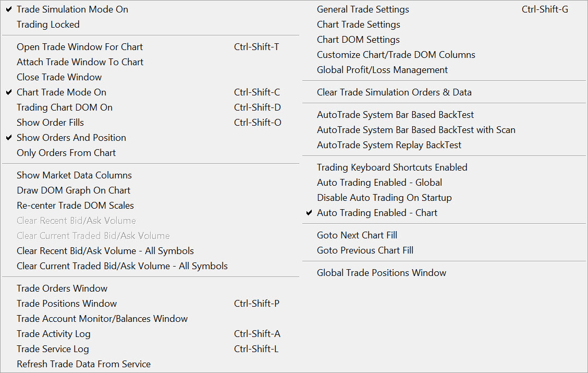Select Attach Trade Window To Chart

click(80, 62)
